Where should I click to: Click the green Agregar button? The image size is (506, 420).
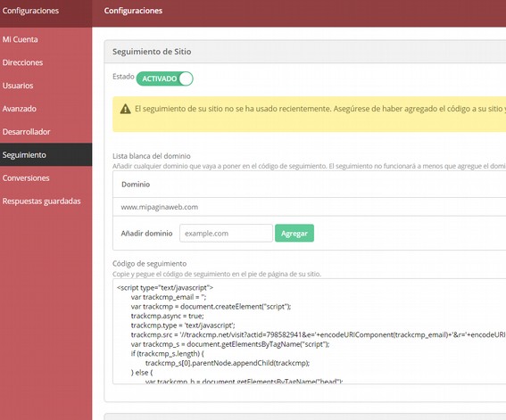click(294, 233)
